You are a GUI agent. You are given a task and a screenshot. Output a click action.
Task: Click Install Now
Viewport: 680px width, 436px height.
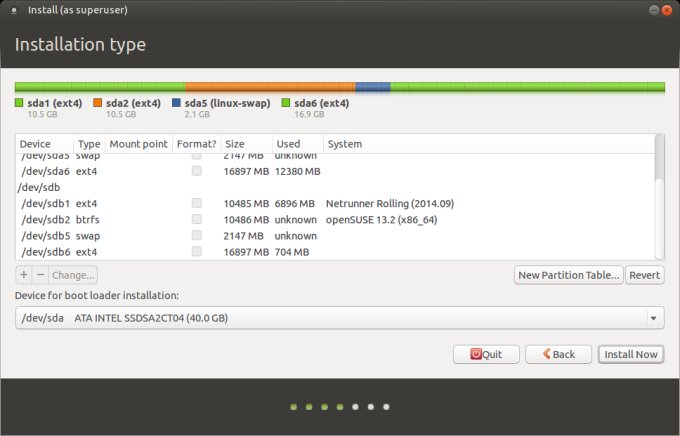(x=631, y=354)
